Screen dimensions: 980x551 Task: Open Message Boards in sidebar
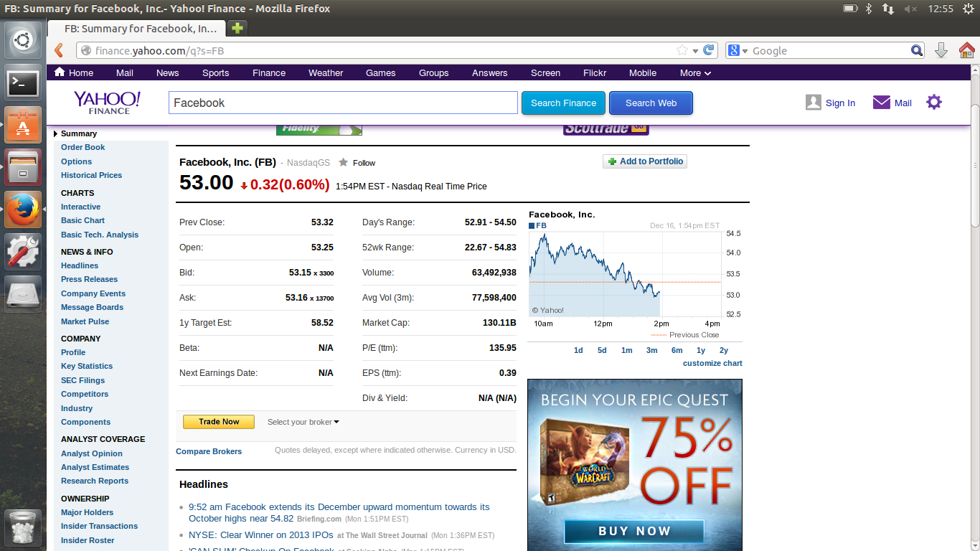coord(92,307)
